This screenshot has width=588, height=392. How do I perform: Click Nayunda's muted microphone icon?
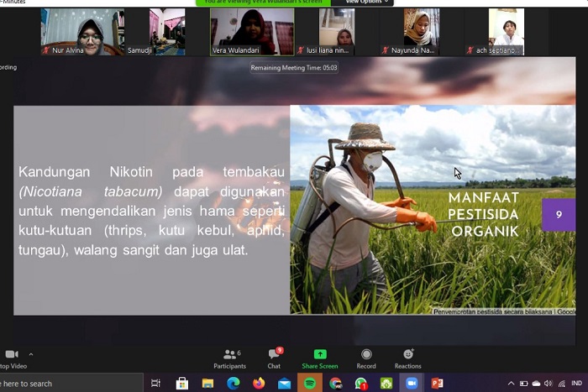click(385, 50)
